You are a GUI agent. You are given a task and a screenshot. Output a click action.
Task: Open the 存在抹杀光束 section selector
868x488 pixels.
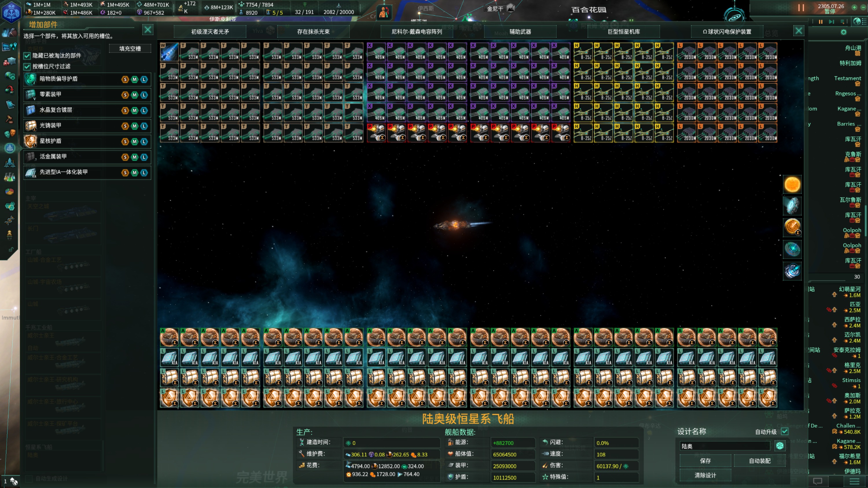click(313, 31)
